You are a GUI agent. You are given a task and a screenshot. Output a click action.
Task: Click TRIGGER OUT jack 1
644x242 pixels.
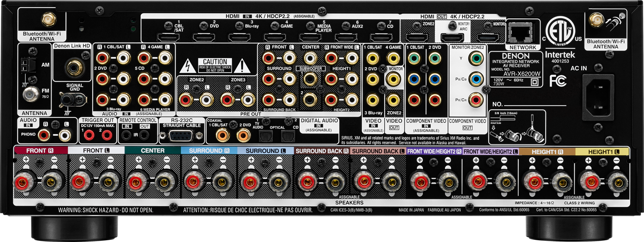[x=88, y=136]
